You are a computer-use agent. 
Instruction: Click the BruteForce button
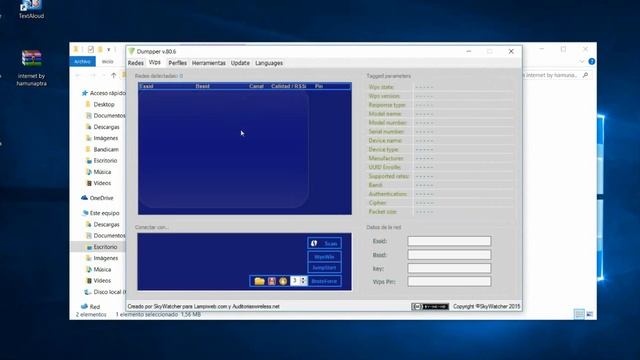point(324,281)
